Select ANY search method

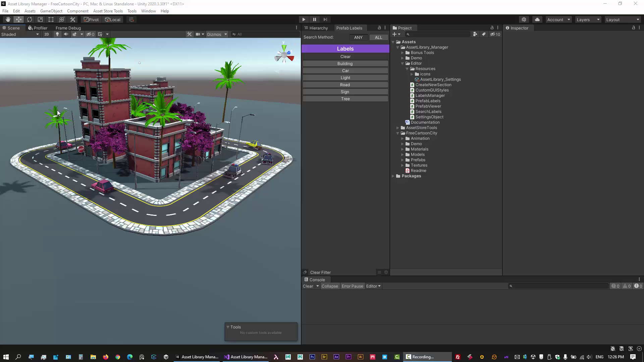pos(358,37)
